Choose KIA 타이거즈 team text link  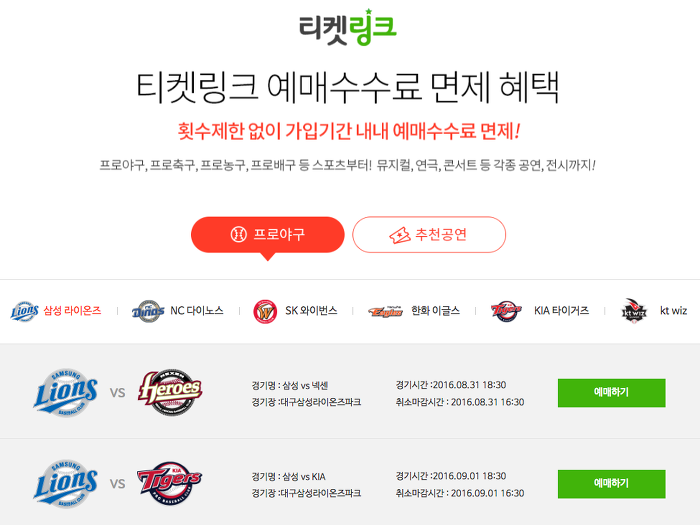point(562,311)
